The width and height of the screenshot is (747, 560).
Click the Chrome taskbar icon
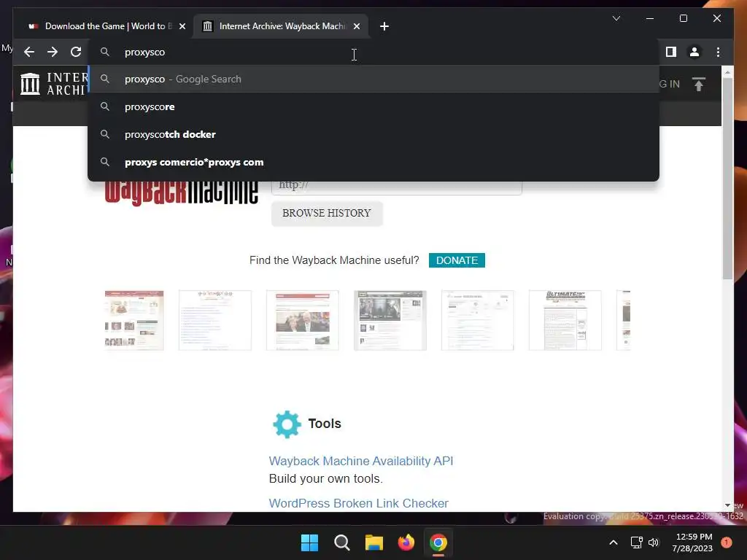(438, 542)
